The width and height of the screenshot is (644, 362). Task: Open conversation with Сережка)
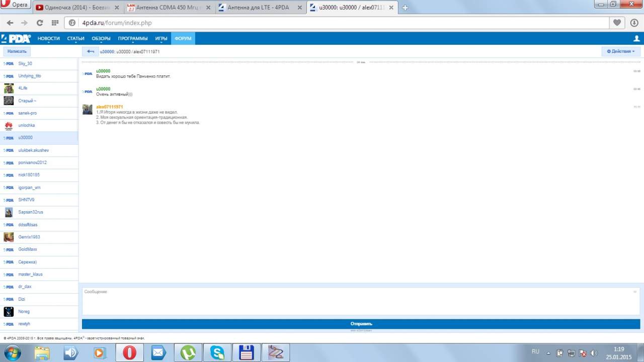39,262
